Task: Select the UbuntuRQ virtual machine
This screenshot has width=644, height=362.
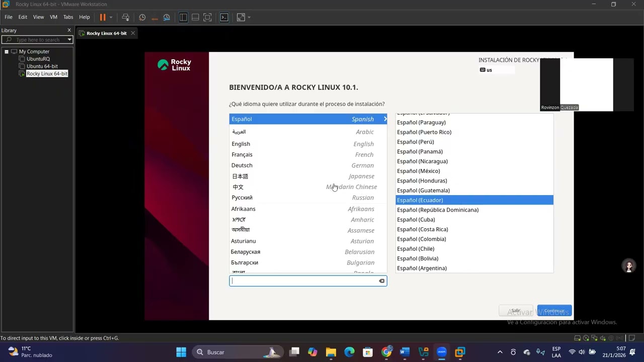Action: (x=38, y=59)
